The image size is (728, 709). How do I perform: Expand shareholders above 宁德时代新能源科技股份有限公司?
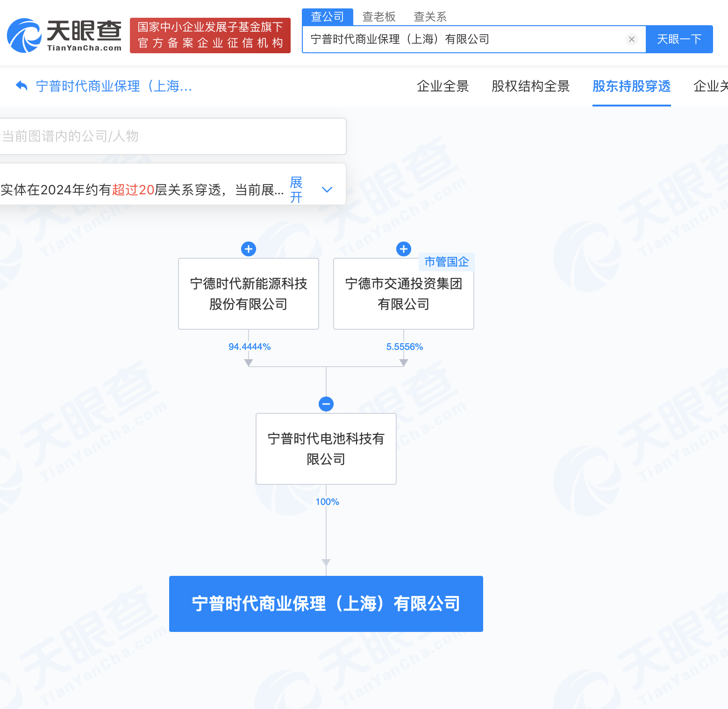249,249
